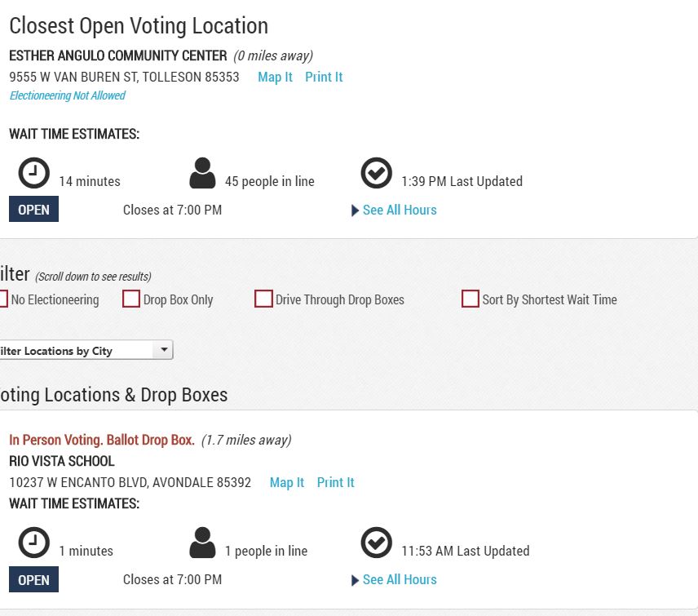Click Print It for Esther Angulo Community Center

(x=324, y=77)
